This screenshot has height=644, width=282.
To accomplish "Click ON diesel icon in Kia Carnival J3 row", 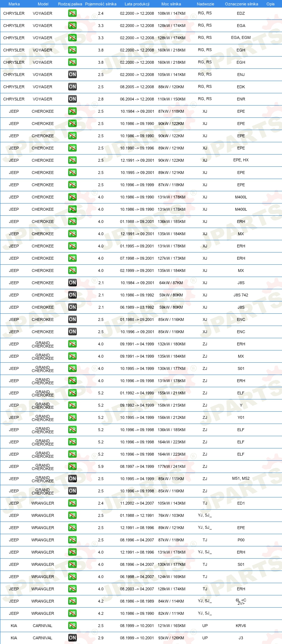I will (x=72, y=638).
